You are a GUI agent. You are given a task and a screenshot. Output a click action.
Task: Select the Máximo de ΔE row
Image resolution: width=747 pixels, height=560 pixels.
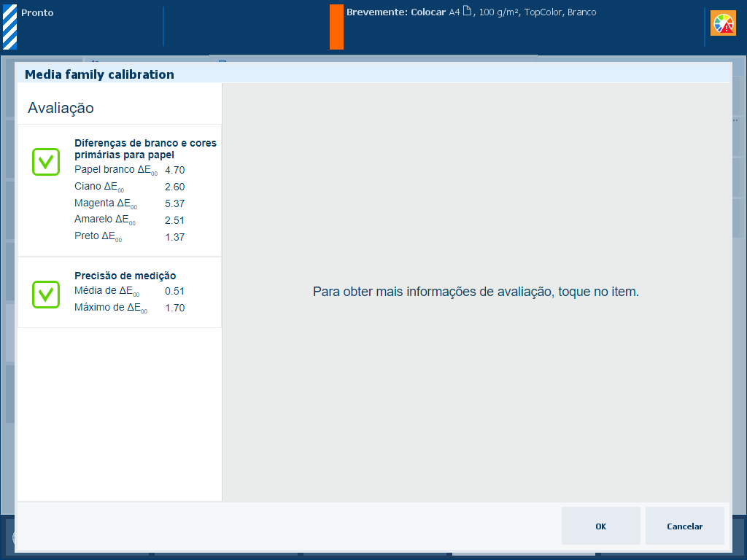coord(129,308)
